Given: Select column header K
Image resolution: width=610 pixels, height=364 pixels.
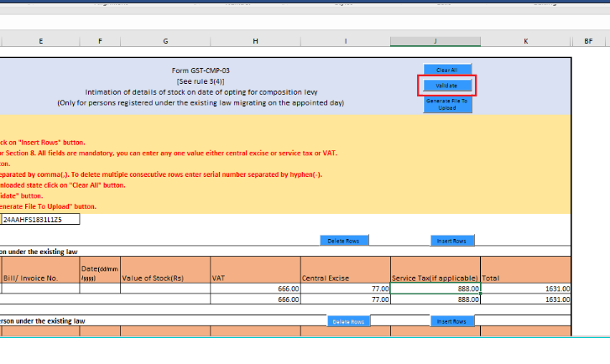Looking at the screenshot, I should pyautogui.click(x=525, y=40).
